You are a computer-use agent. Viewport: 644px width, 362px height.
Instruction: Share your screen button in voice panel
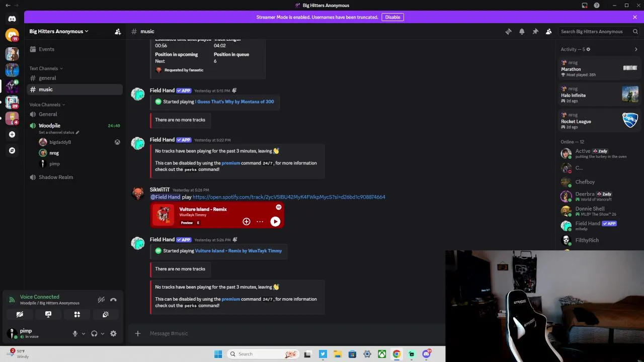point(48,314)
